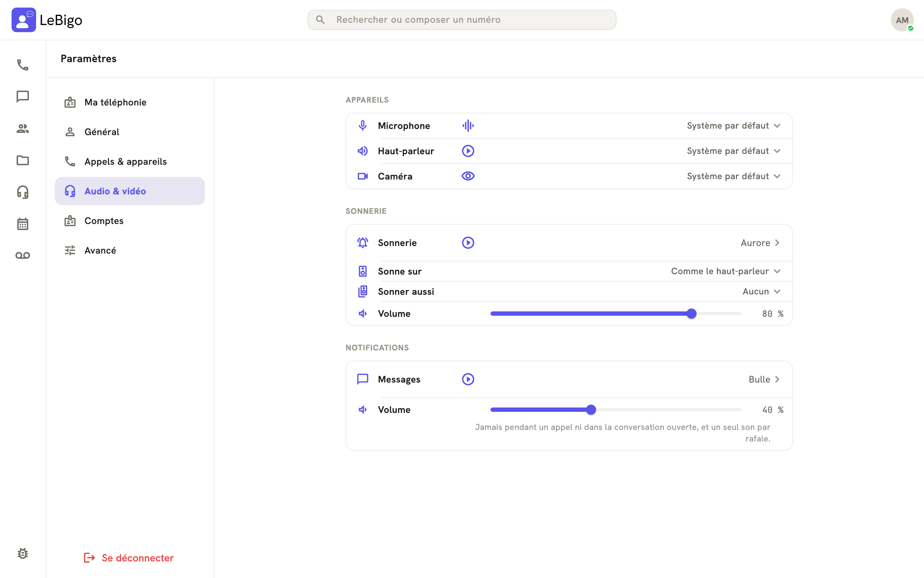924x578 pixels.
Task: Go to Appels & appareils settings
Action: tap(130, 162)
